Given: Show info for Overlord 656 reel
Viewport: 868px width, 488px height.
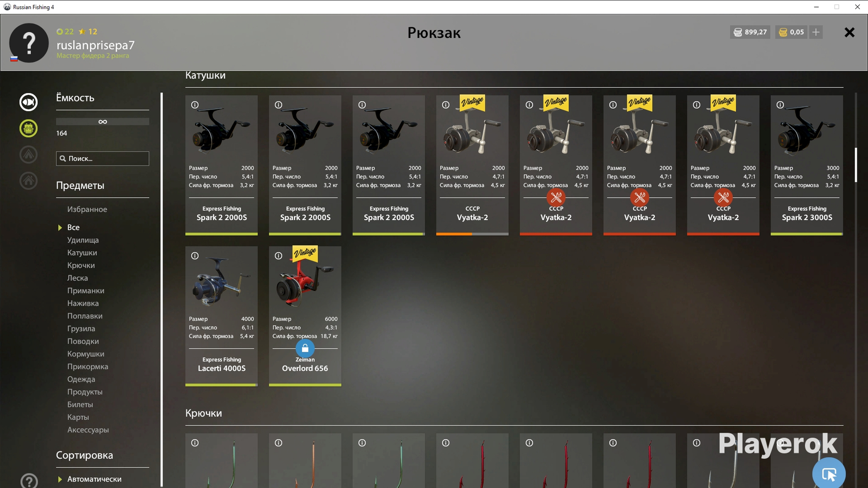Looking at the screenshot, I should (x=278, y=256).
